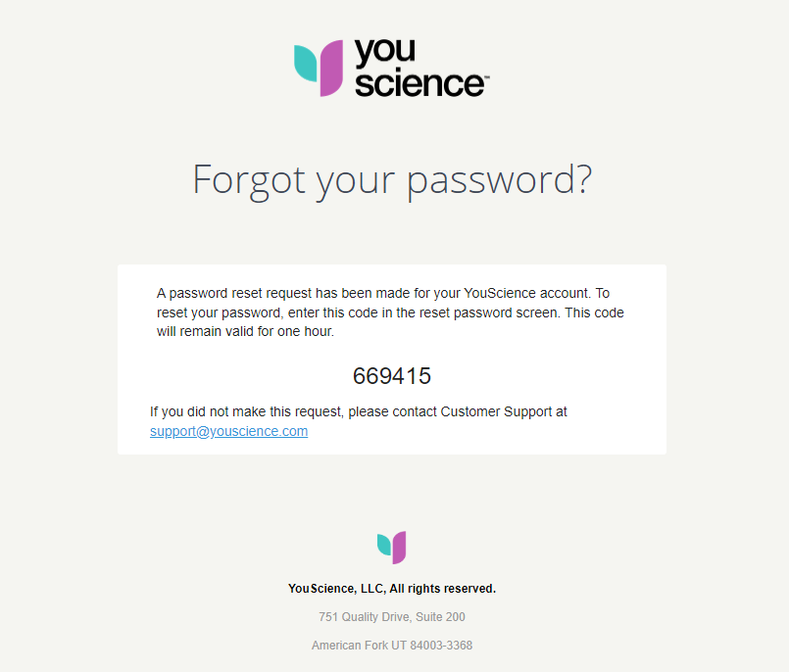Image resolution: width=789 pixels, height=672 pixels.
Task: Select the reset code 669415
Action: (392, 376)
